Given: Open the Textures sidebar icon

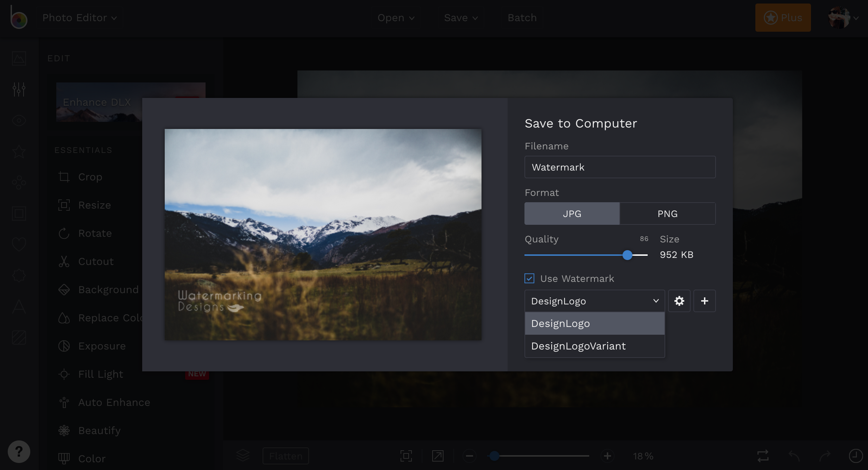Looking at the screenshot, I should coord(19,338).
